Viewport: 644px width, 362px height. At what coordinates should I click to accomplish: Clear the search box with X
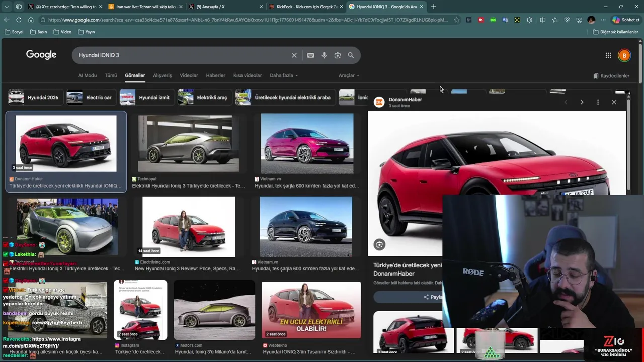point(294,55)
